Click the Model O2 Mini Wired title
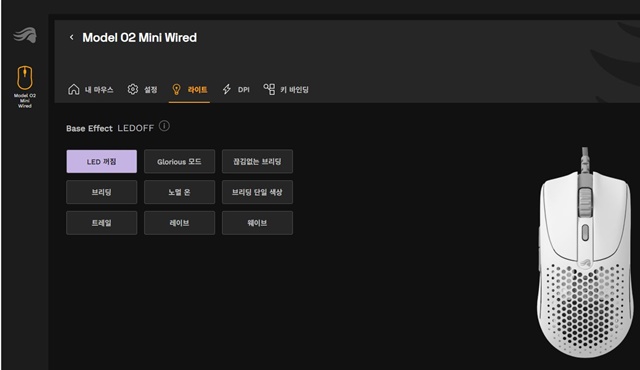The width and height of the screenshot is (640, 370). tap(140, 38)
